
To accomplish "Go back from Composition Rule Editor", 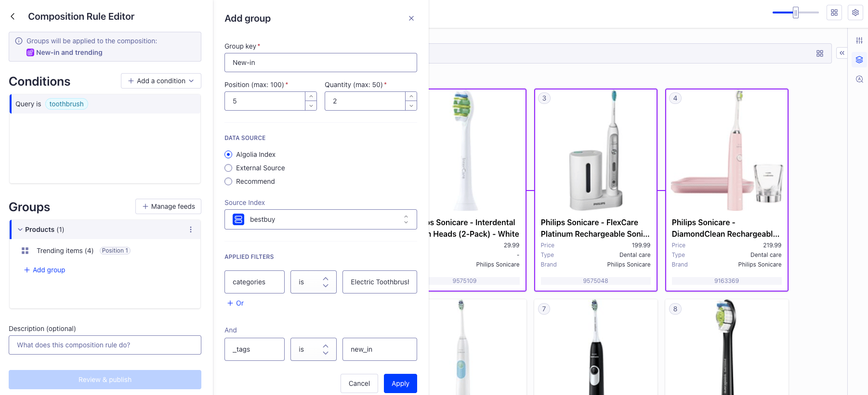I will click(x=13, y=16).
